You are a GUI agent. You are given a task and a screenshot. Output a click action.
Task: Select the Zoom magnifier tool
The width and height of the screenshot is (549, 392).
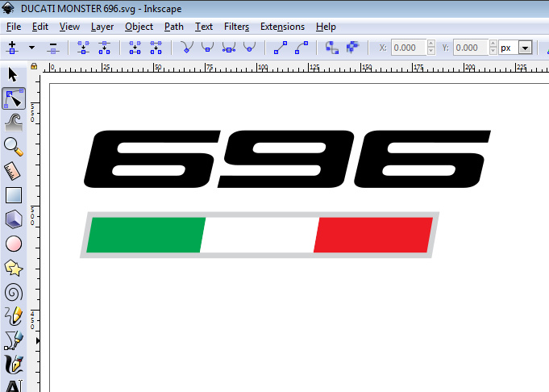pyautogui.click(x=14, y=147)
